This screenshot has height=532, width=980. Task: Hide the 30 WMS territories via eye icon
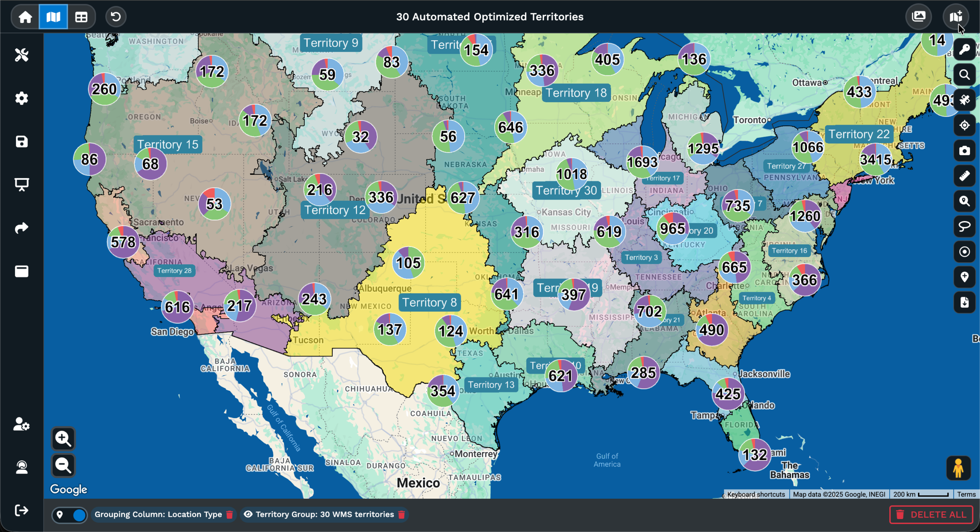click(x=249, y=515)
